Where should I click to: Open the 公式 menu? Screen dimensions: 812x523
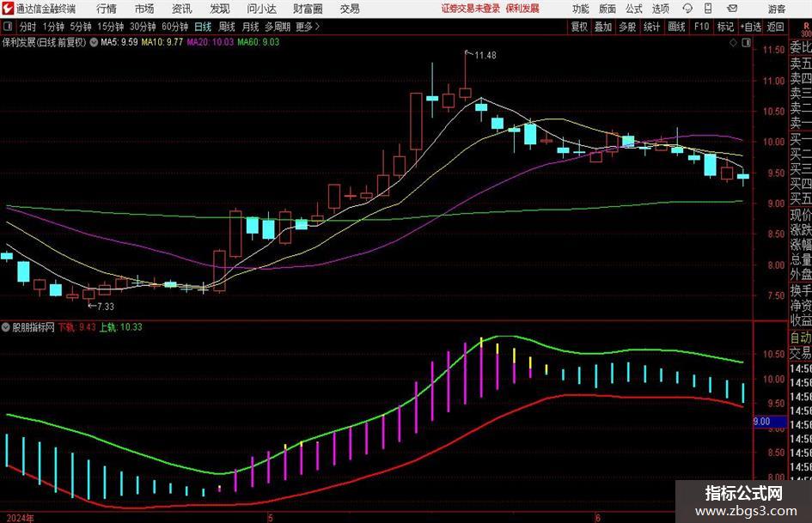pyautogui.click(x=634, y=9)
